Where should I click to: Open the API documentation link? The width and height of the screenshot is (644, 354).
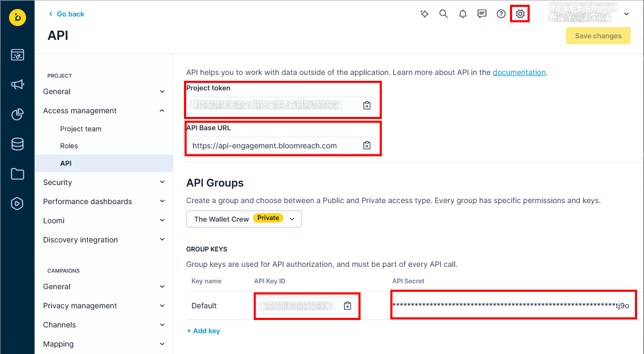pyautogui.click(x=519, y=72)
